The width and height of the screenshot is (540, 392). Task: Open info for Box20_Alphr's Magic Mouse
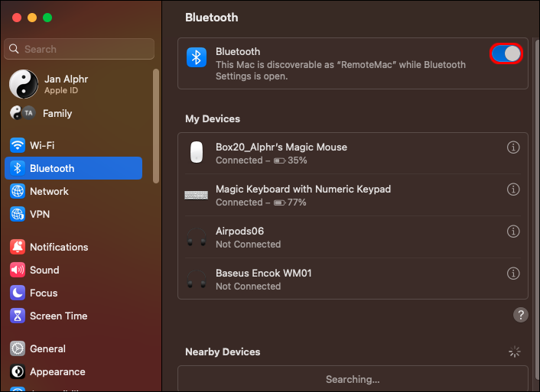pos(513,147)
